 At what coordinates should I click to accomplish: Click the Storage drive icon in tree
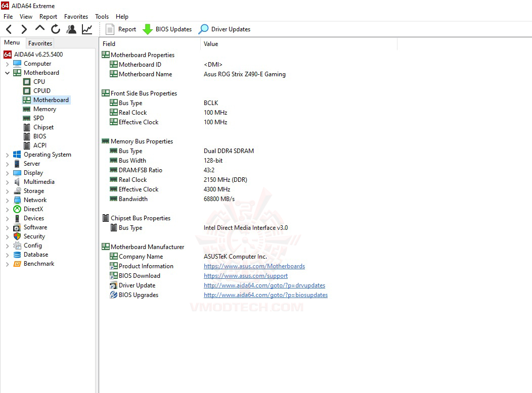tap(17, 191)
